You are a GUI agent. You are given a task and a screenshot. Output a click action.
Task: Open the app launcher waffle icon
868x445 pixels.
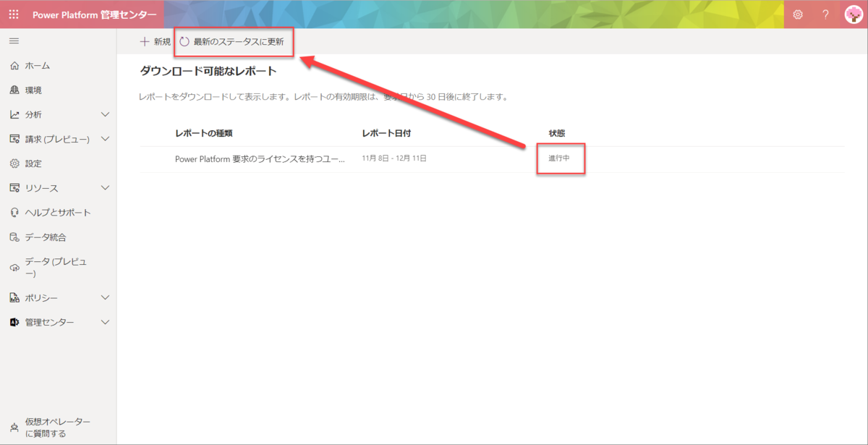click(x=14, y=14)
